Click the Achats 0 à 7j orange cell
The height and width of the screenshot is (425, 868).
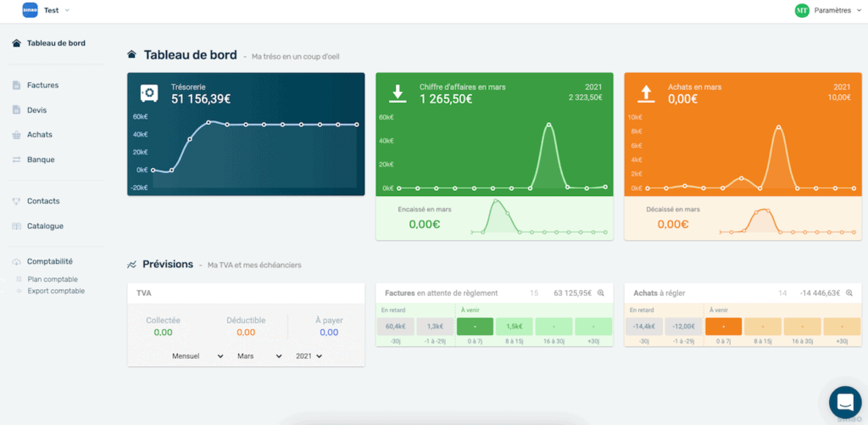tap(724, 327)
